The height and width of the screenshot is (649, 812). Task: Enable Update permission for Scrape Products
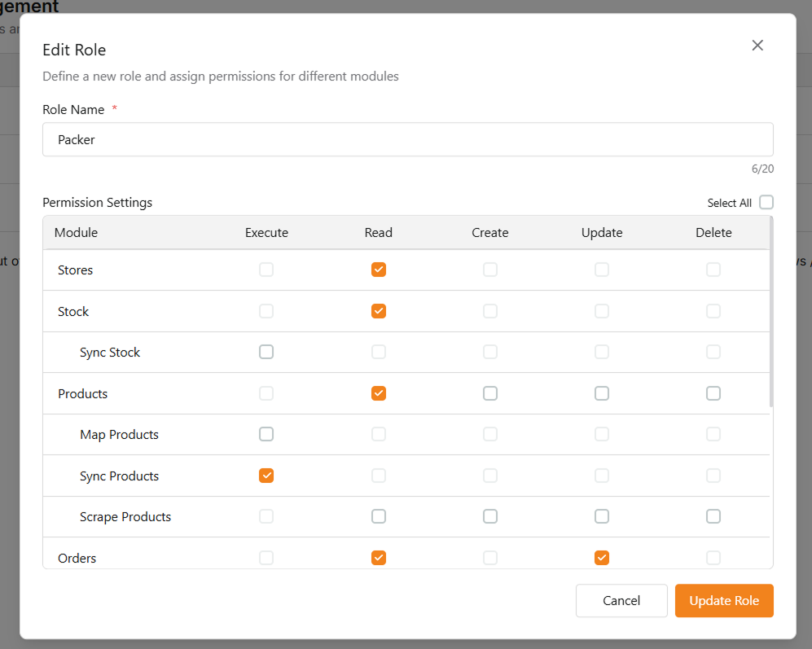tap(602, 516)
